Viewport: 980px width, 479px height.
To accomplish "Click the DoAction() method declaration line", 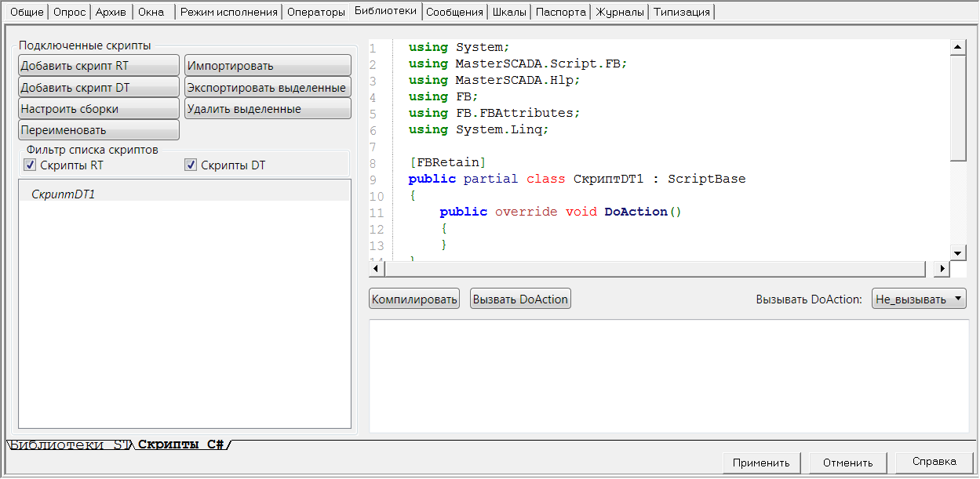I will point(561,212).
